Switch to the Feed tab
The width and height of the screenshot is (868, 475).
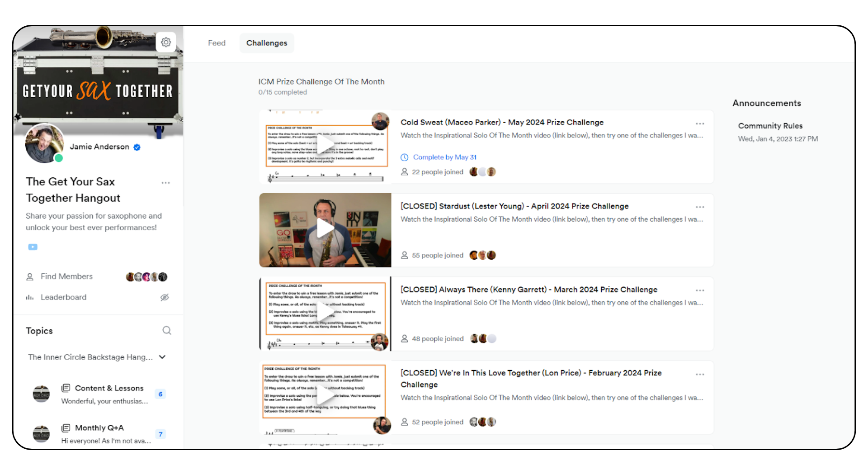pyautogui.click(x=217, y=43)
